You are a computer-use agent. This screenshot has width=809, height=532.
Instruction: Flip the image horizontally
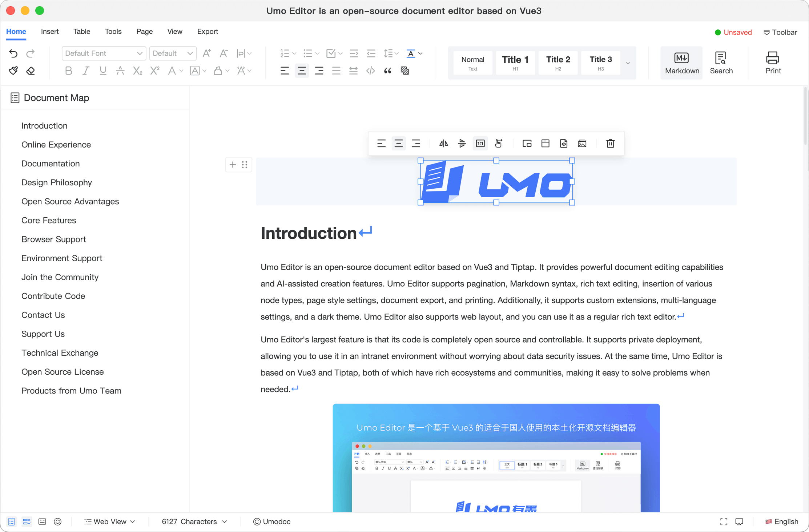point(443,144)
